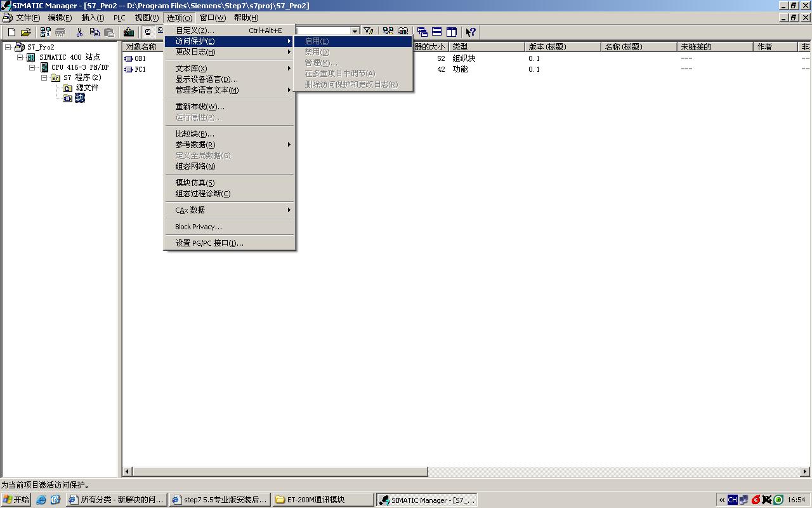Expand the 文本库 submenu
812x508 pixels.
point(289,69)
